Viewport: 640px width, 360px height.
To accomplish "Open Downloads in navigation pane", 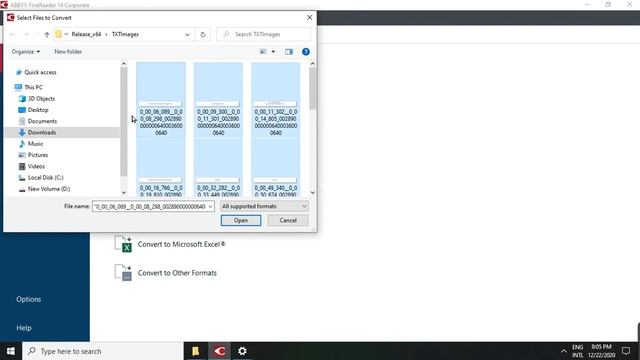I will (x=42, y=133).
